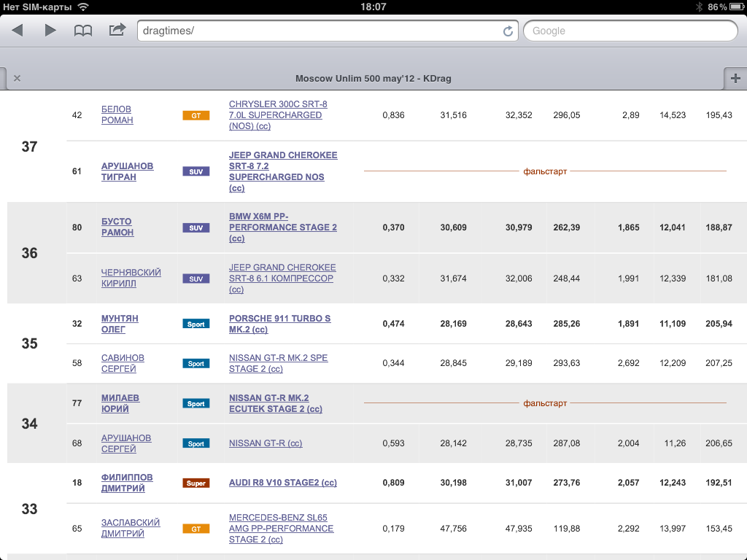
Task: Select speed value 296,05
Action: 566,115
